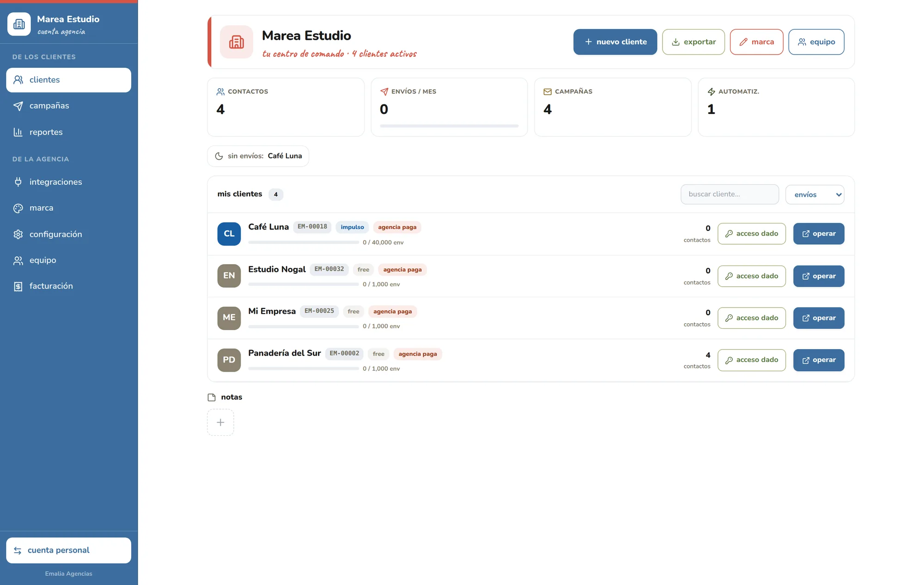Open clientes in the sidebar

point(68,80)
